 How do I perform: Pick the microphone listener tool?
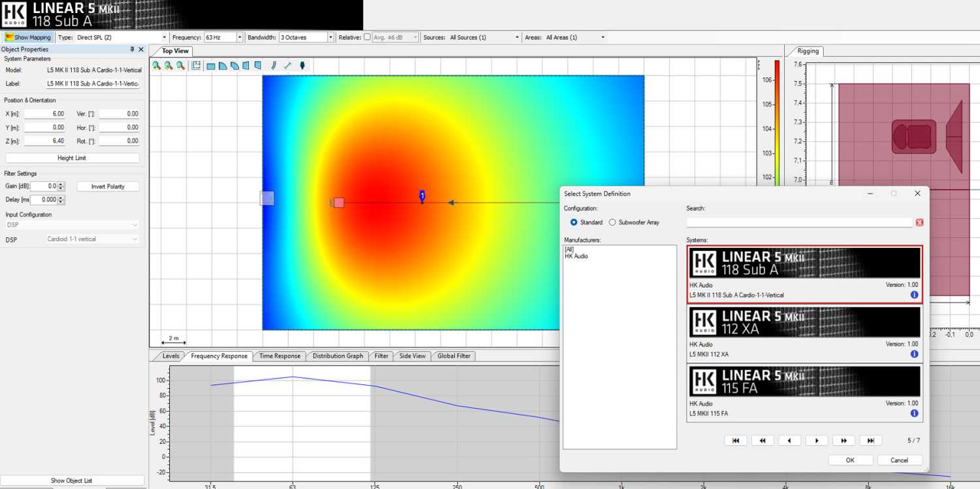pyautogui.click(x=302, y=65)
